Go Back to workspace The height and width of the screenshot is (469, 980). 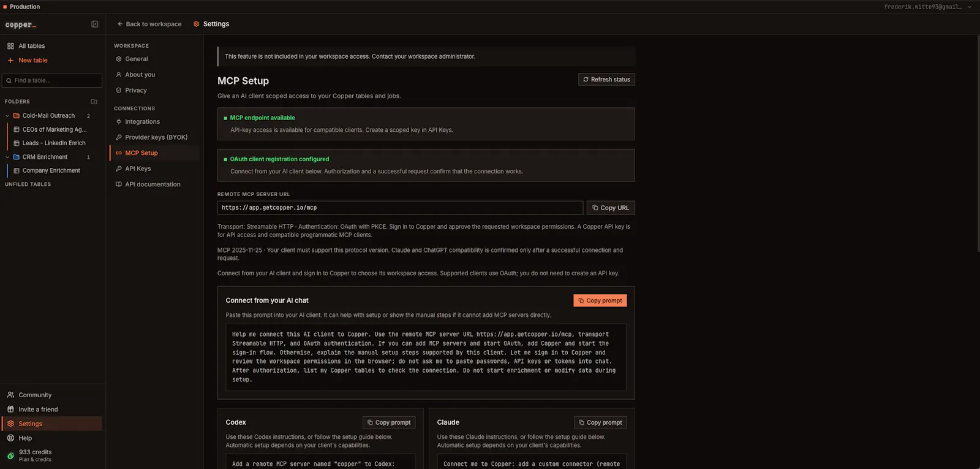149,24
